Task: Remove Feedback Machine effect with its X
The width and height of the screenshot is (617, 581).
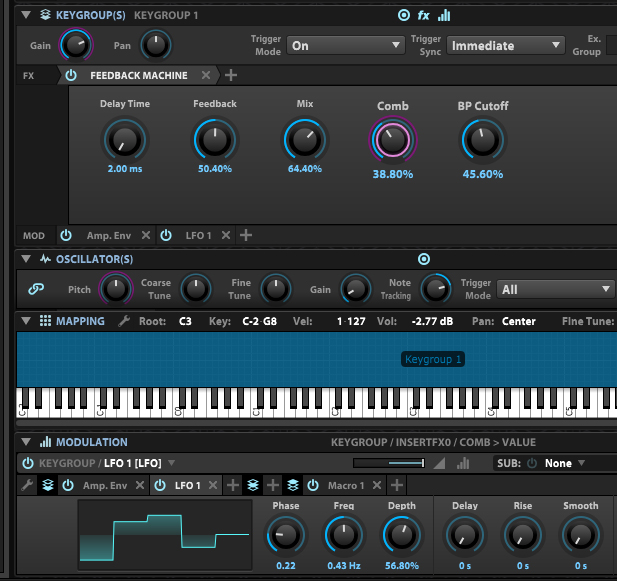Action: click(x=206, y=75)
